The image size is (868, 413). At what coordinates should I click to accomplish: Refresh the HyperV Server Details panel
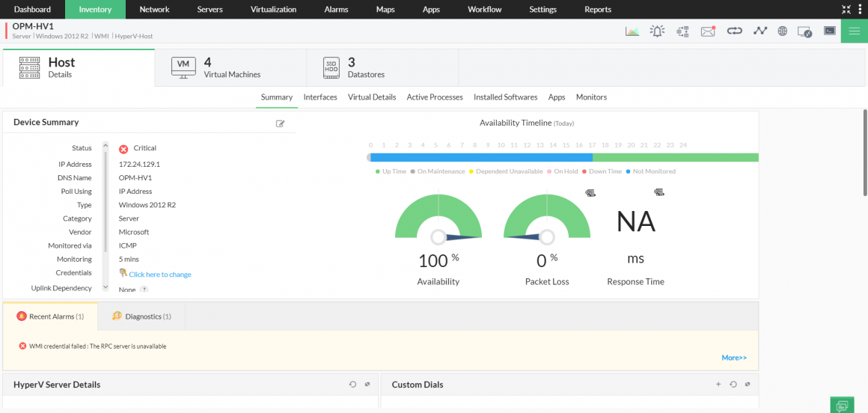353,385
